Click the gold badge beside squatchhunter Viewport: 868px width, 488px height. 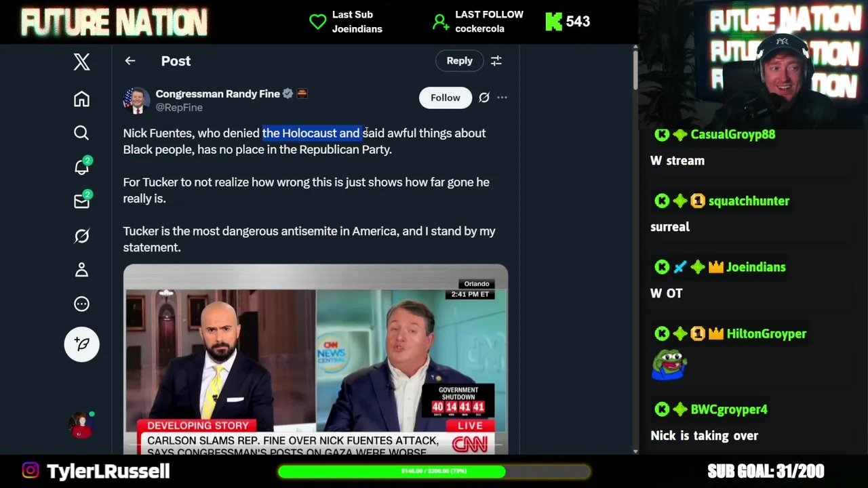(698, 201)
